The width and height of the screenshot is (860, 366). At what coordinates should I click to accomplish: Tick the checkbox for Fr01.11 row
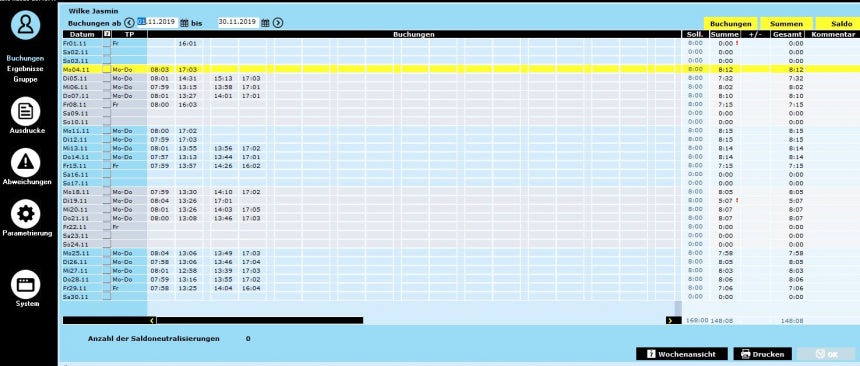click(x=107, y=43)
